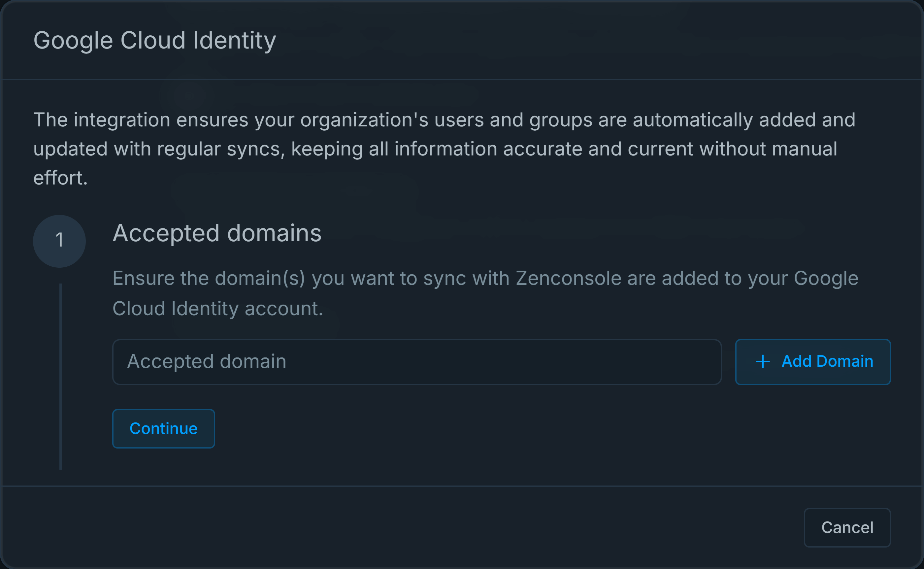
Task: Focus the Accepted domain input field
Action: pos(416,362)
